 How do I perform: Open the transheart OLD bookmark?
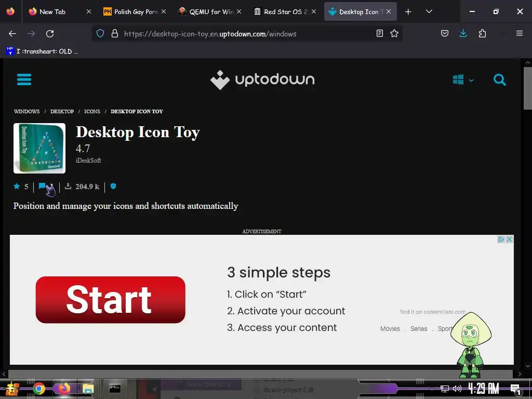coord(42,51)
